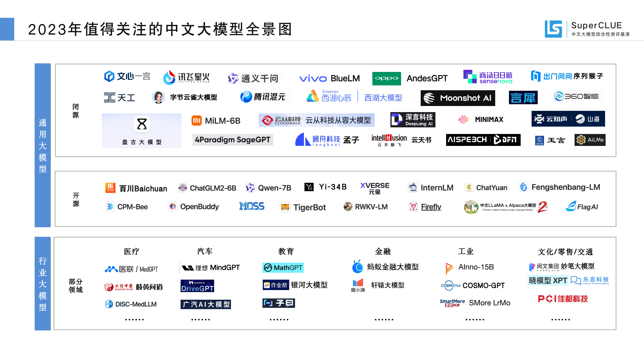
Task: Click the 医疗 category heading
Action: (x=131, y=251)
